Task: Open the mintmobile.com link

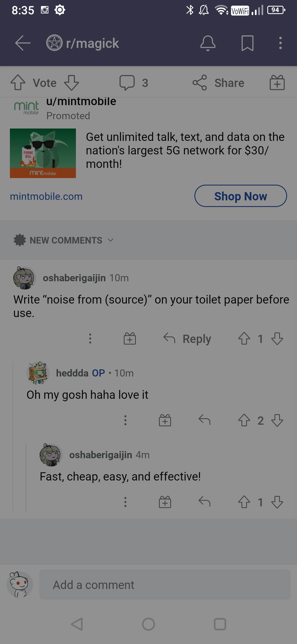Action: click(46, 197)
